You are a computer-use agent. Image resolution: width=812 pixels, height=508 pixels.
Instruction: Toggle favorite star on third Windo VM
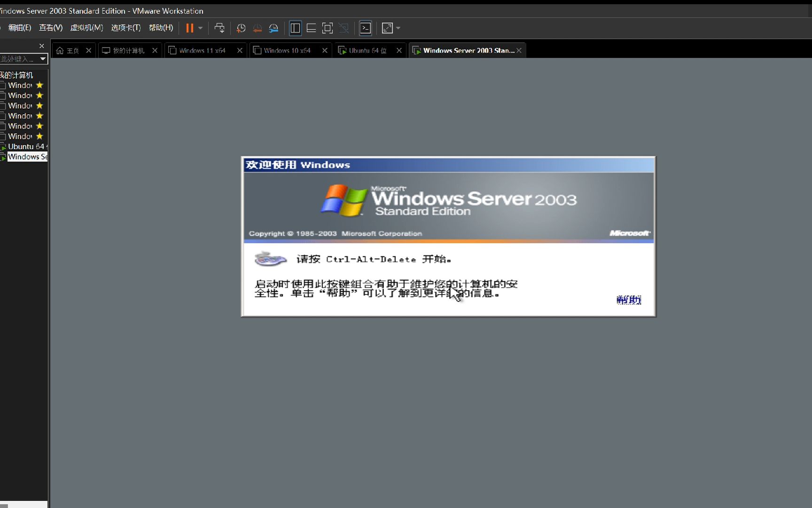(x=39, y=106)
